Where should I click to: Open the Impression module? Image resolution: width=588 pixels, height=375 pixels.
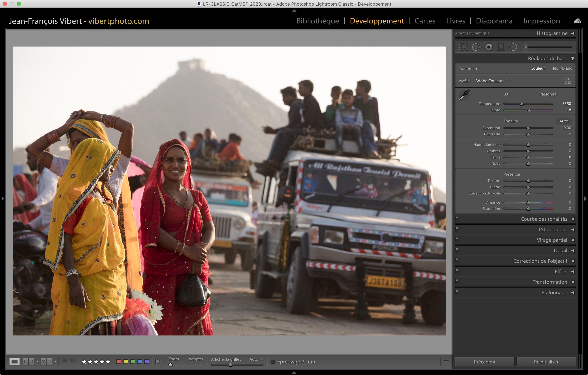coord(541,21)
